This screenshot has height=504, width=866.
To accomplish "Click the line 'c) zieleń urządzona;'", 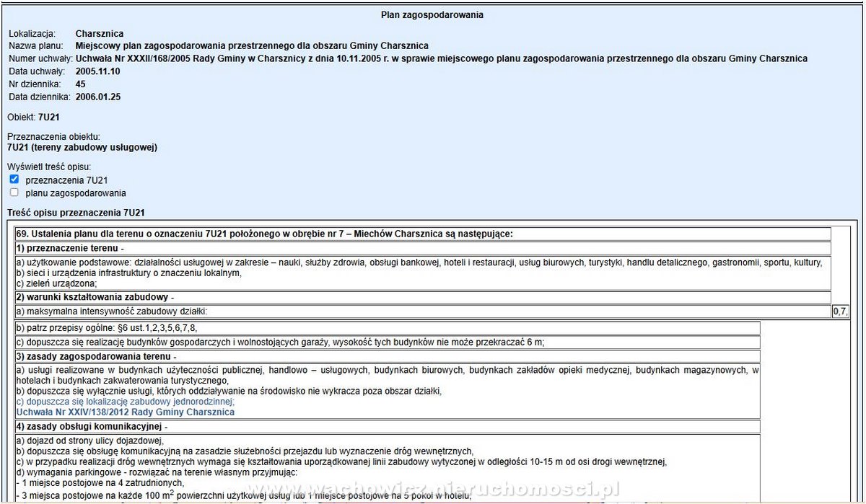I will pos(56,283).
